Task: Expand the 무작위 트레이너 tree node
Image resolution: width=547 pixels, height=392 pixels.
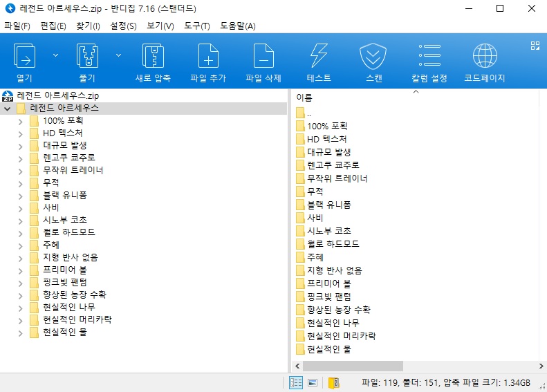Action: [x=20, y=171]
